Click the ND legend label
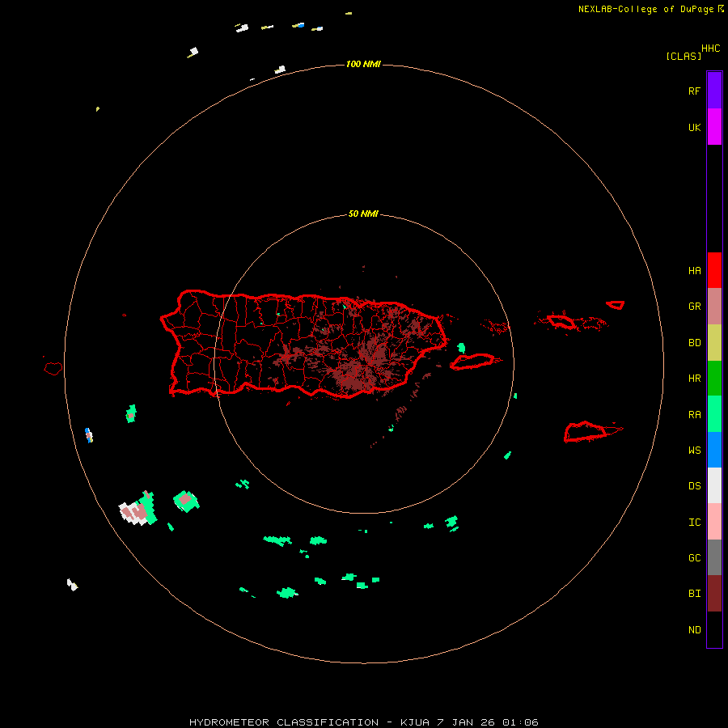The image size is (728, 728). pos(694,630)
